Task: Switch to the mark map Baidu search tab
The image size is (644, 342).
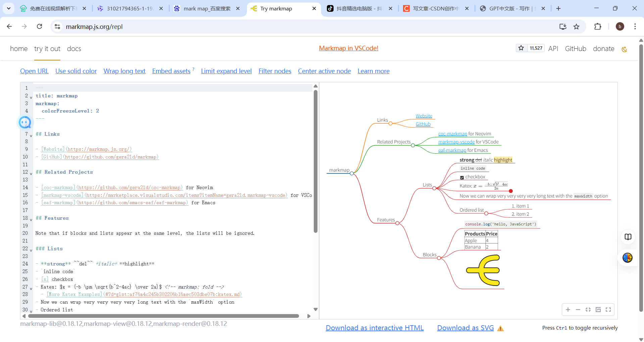Action: coord(207,8)
